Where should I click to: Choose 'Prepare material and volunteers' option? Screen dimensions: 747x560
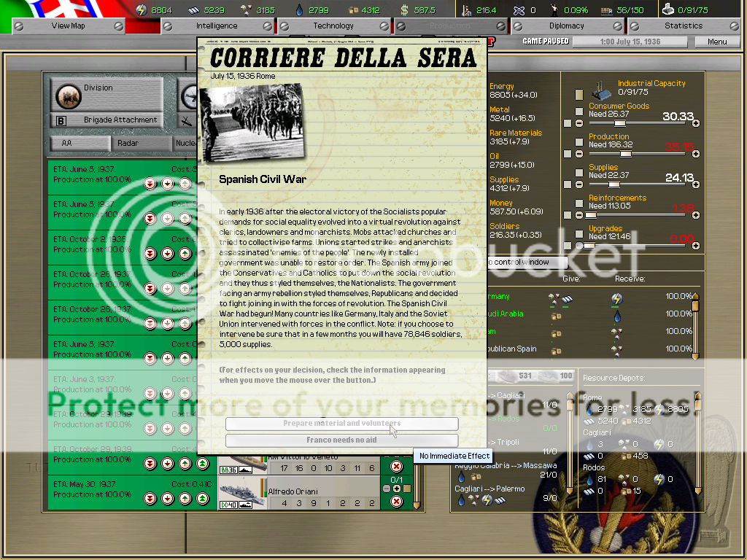click(x=341, y=424)
